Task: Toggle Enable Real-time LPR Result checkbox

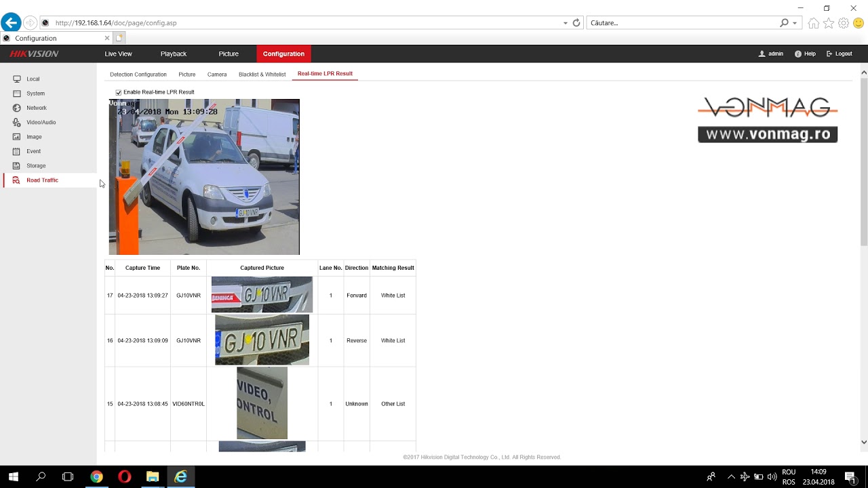Action: (x=119, y=92)
